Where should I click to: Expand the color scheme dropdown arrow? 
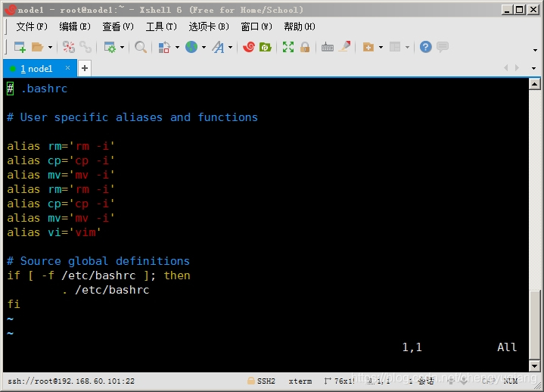(177, 47)
